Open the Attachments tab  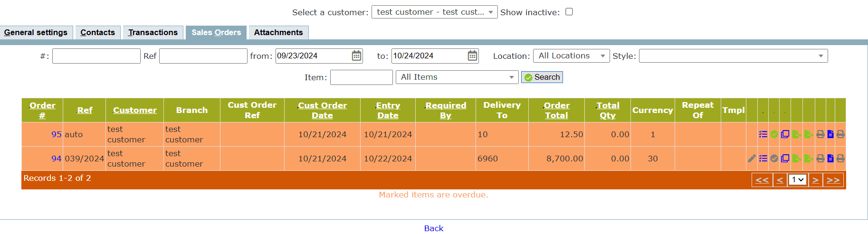[x=278, y=32]
